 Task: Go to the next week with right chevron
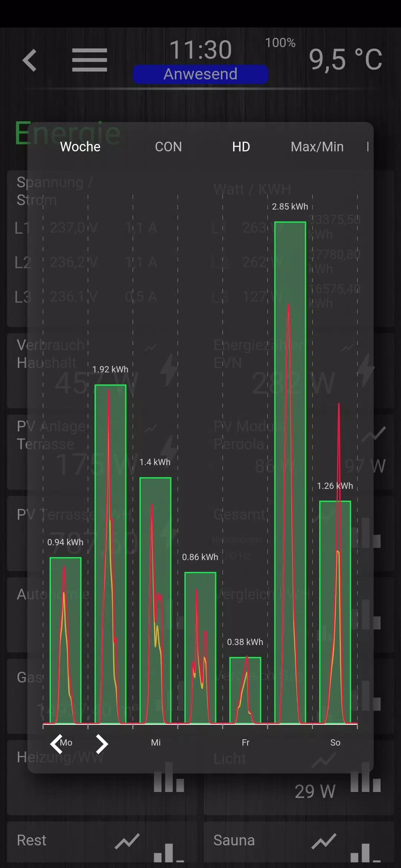[102, 744]
